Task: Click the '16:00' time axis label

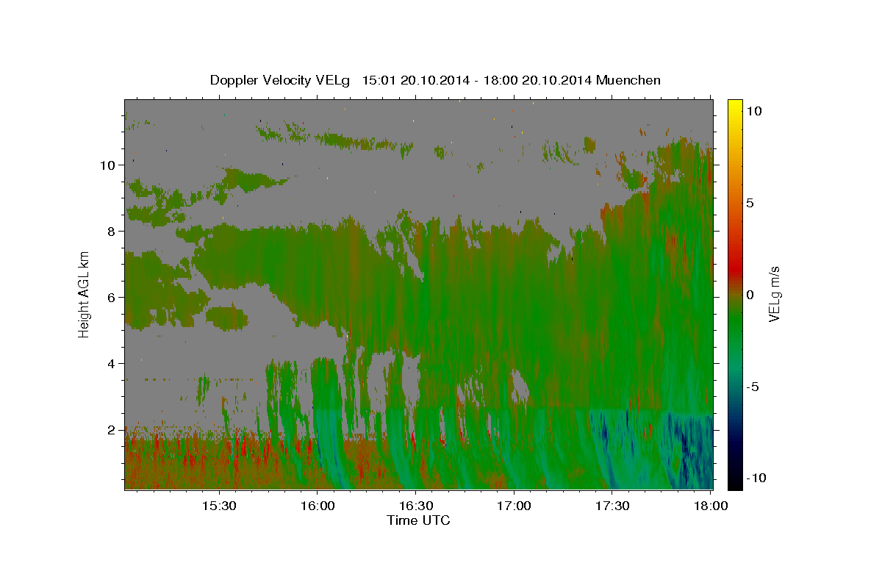Action: (317, 506)
